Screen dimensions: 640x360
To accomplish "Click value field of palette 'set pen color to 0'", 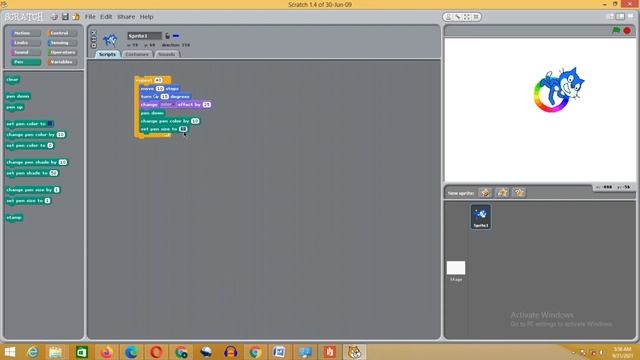I will pyautogui.click(x=50, y=146).
